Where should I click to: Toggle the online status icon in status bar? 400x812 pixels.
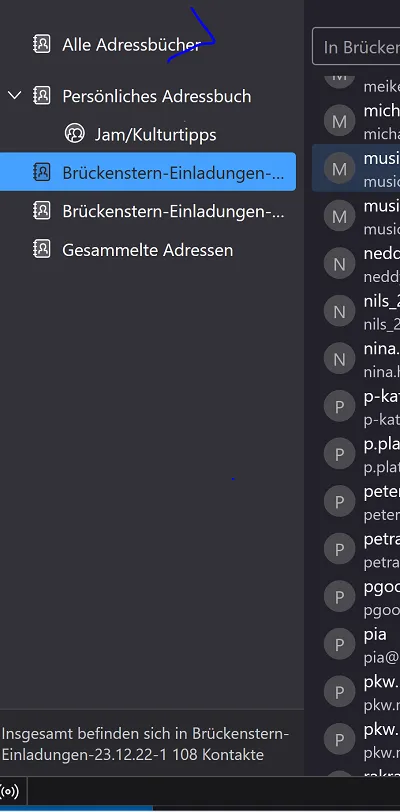(9, 791)
